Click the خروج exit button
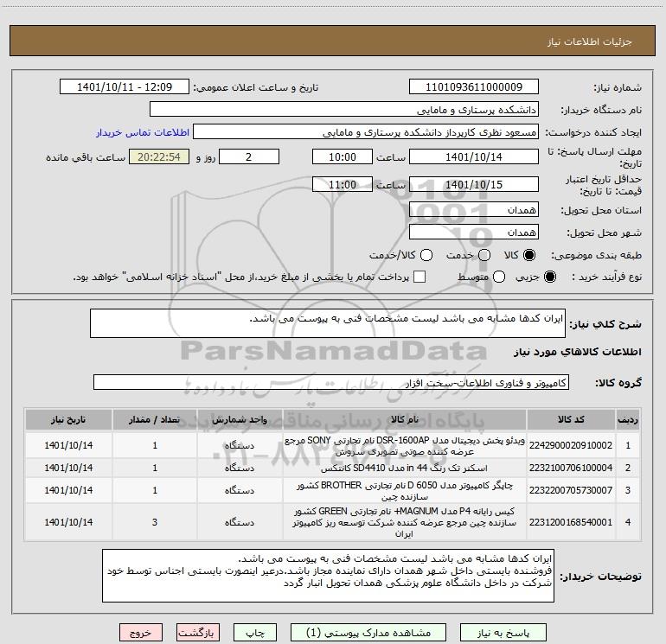 141,633
